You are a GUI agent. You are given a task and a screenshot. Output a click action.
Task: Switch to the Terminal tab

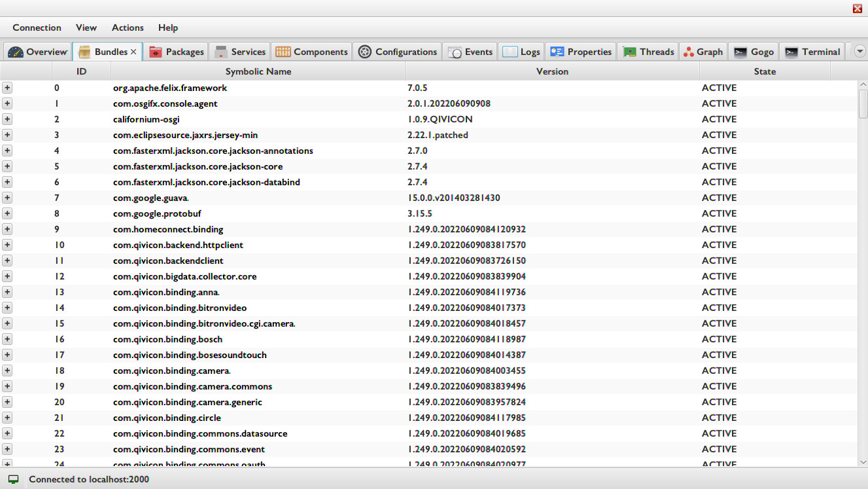pos(812,52)
